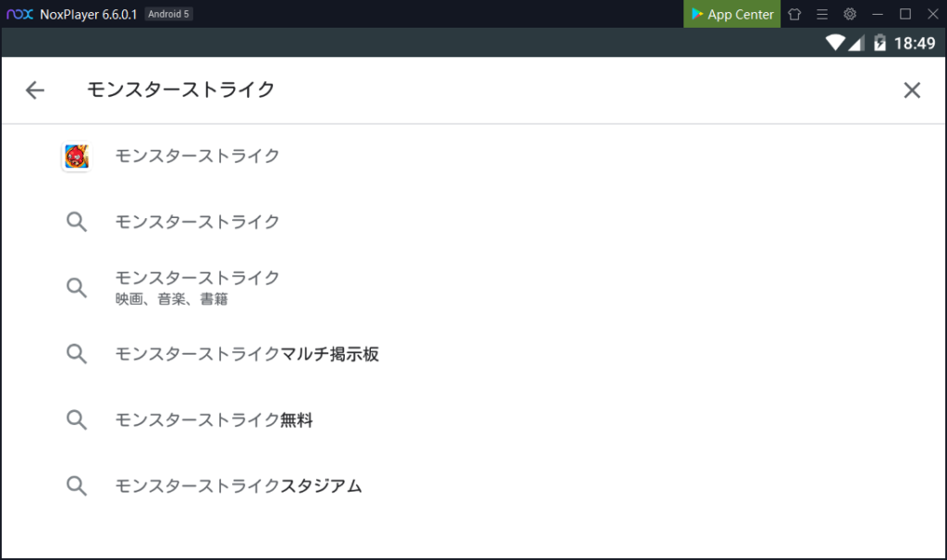Open the Monster Strike app icon suggestion
Image resolution: width=947 pixels, height=560 pixels.
77,157
